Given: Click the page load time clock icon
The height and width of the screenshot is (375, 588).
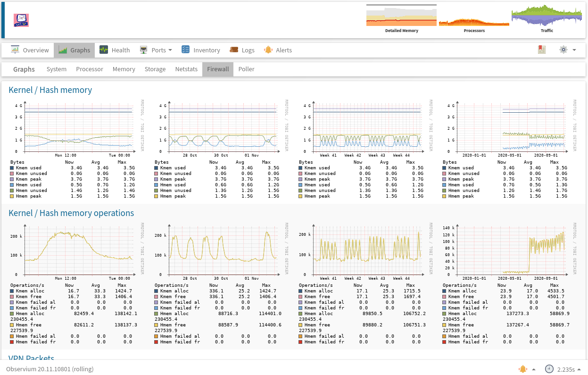Looking at the screenshot, I should click(549, 369).
